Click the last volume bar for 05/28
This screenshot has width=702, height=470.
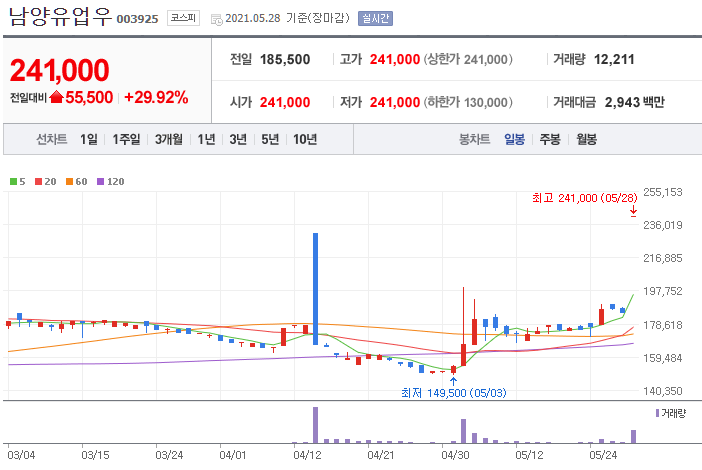click(x=634, y=436)
